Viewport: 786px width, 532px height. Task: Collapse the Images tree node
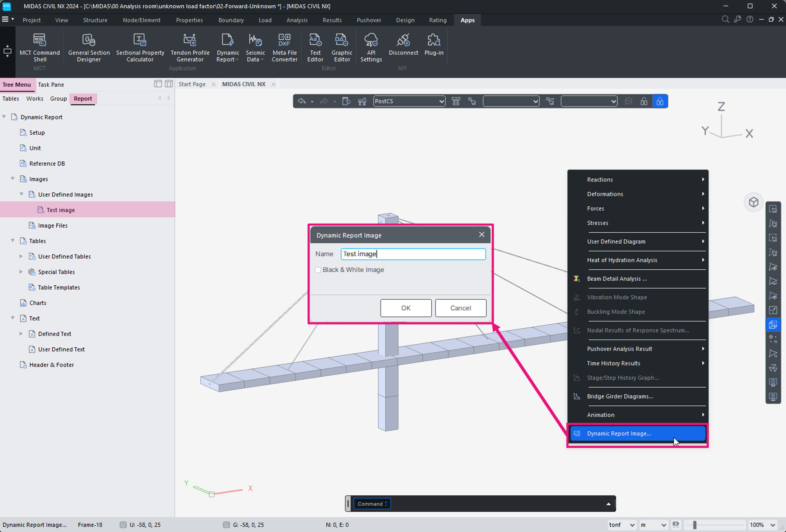(13, 178)
